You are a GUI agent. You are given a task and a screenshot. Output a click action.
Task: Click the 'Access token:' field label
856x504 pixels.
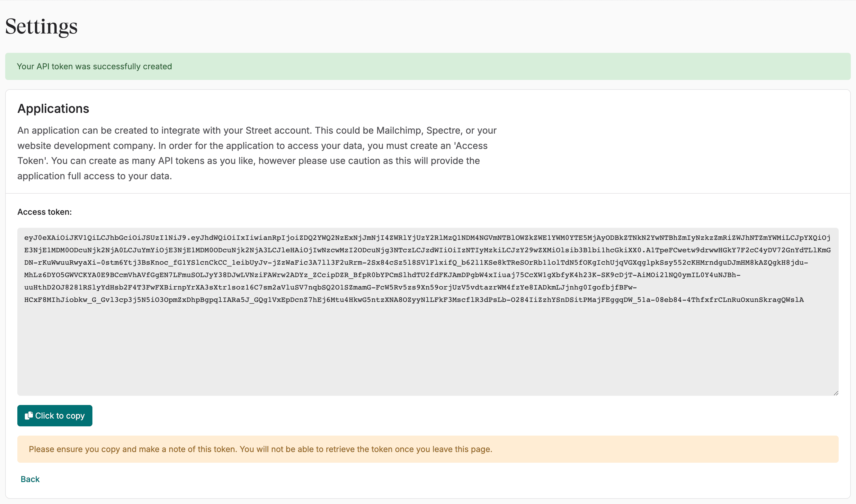pos(44,212)
